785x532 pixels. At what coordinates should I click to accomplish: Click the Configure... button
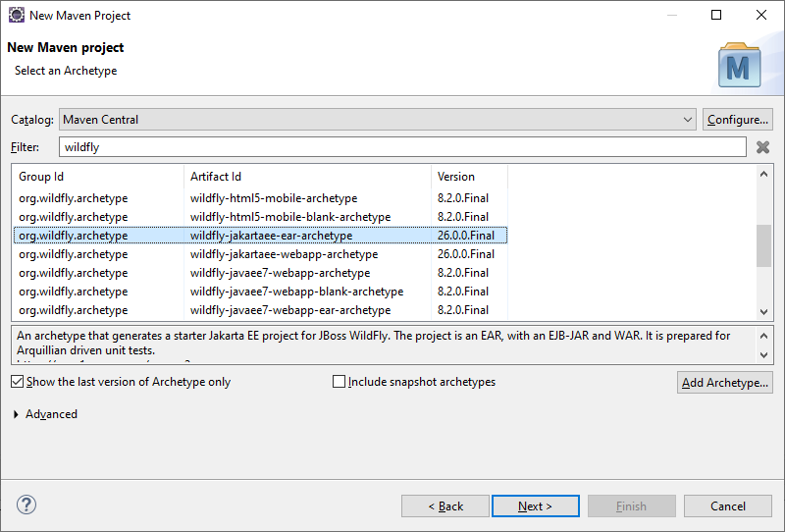pos(738,120)
